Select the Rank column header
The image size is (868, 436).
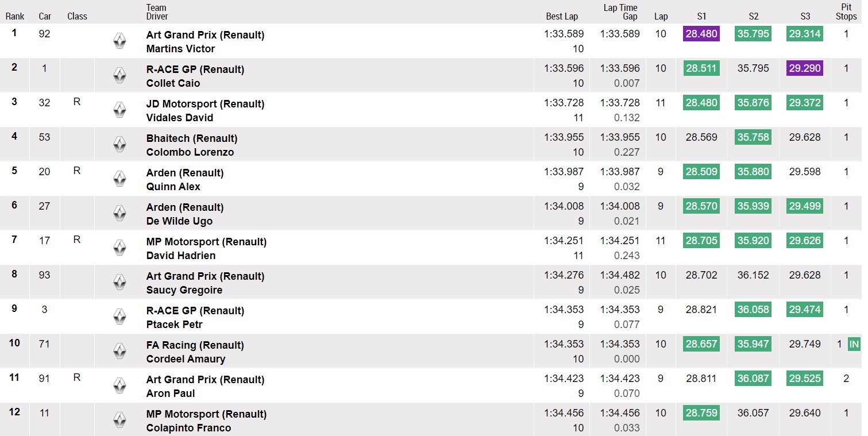coord(15,16)
